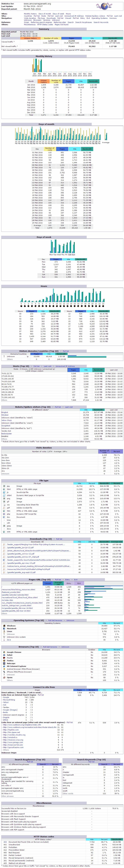Click the Firefox browser icon
This screenshot has width=124, height=868.
(4, 660)
